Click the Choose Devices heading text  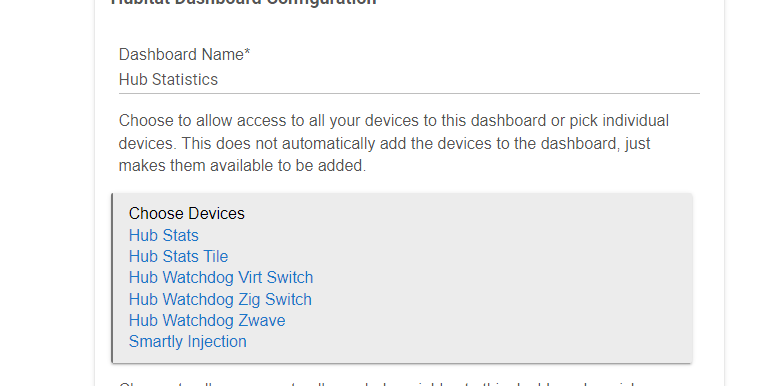[187, 214]
